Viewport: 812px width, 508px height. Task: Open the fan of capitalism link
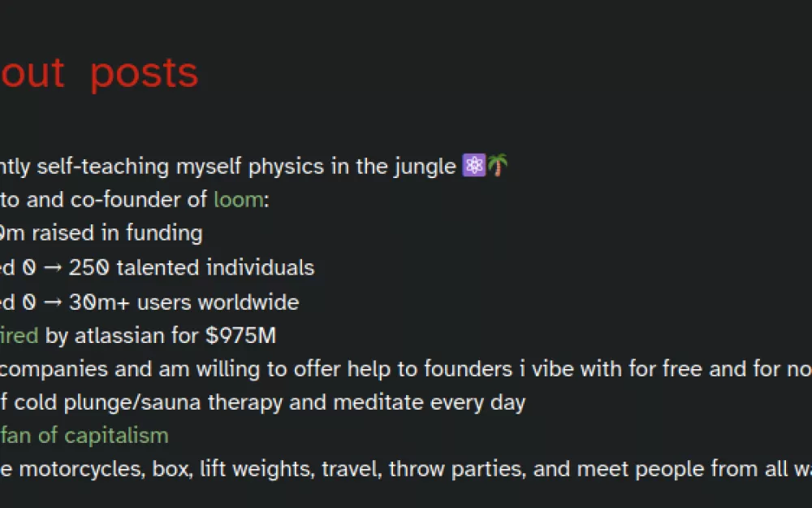[x=84, y=436]
